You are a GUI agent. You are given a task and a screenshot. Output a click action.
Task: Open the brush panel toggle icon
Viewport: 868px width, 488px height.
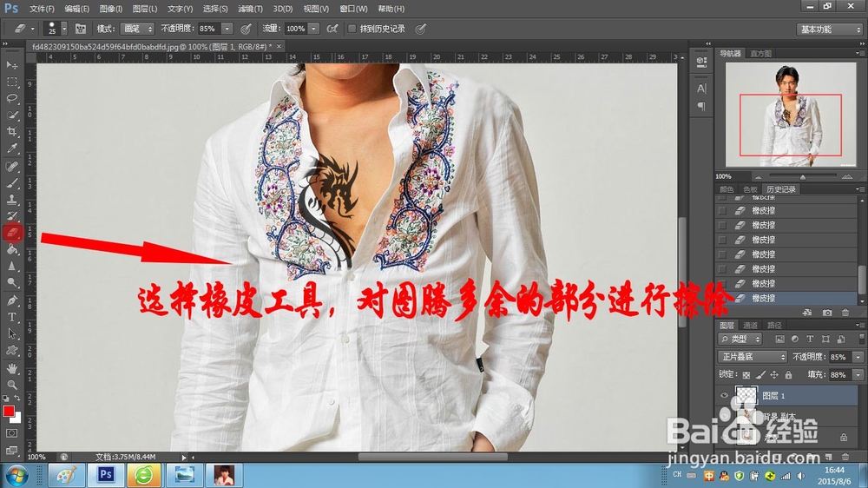pyautogui.click(x=80, y=29)
